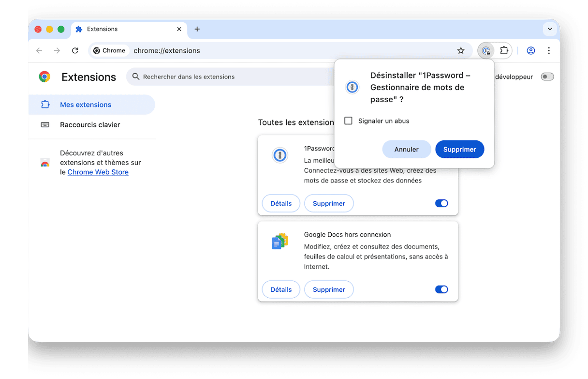This screenshot has width=588, height=379.
Task: Confirm removal with the Supprimer button
Action: (459, 149)
